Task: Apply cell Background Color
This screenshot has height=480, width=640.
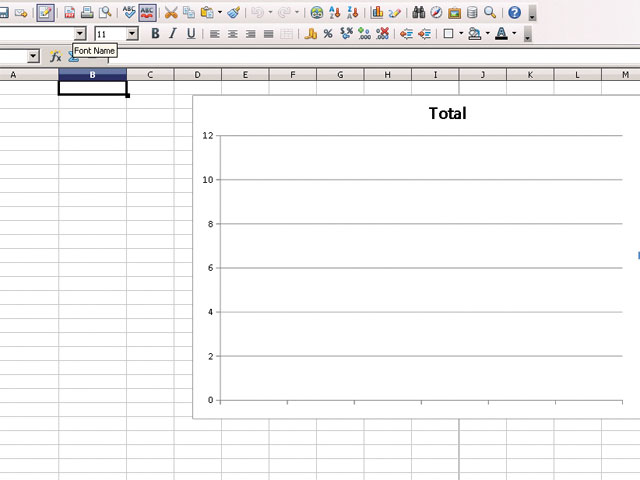Action: (x=475, y=34)
